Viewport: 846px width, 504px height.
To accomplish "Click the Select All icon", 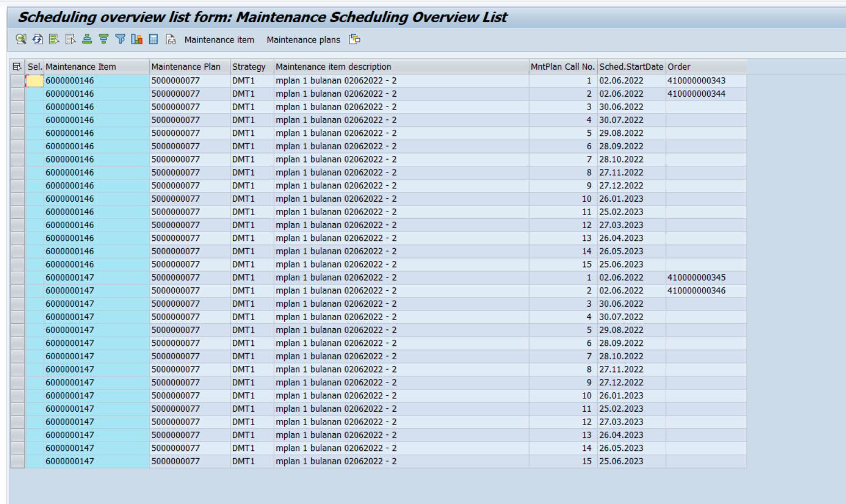I will click(54, 39).
